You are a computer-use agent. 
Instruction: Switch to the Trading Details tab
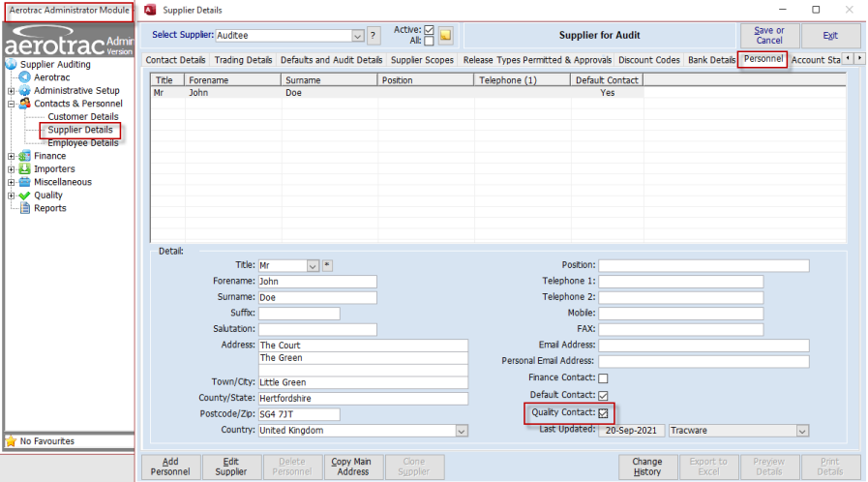pos(243,60)
